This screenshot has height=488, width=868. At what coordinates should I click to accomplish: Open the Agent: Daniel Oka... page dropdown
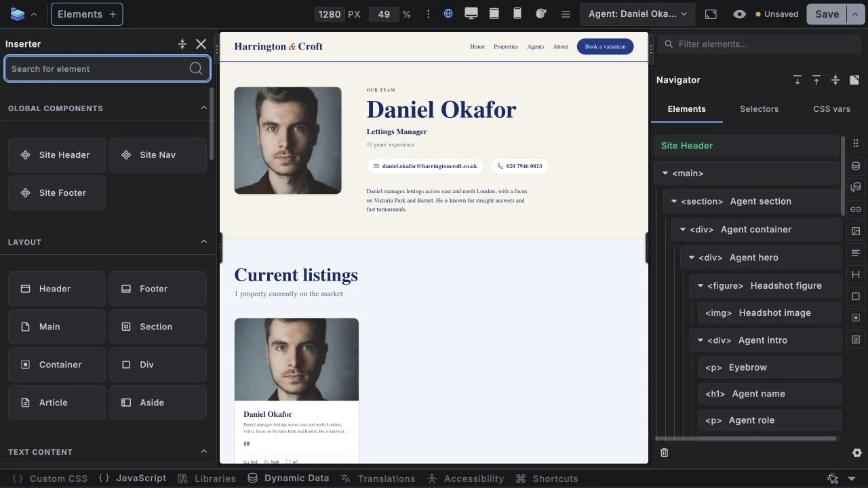coord(637,14)
